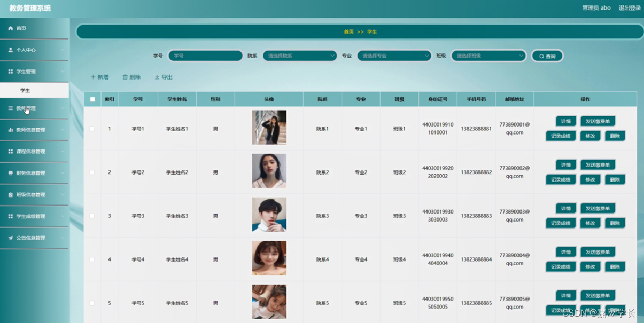This screenshot has width=644, height=323.
Task: Check the checkbox for row 学号5
Action: click(x=92, y=303)
